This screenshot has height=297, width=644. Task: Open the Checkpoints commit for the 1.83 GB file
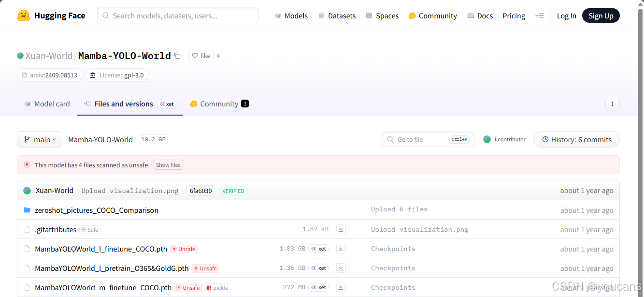(x=393, y=249)
